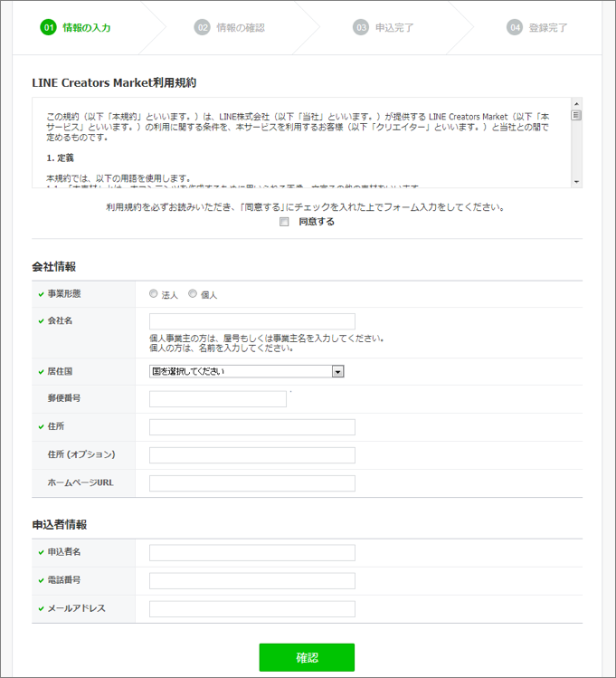Click the 電話番号 input field
This screenshot has width=616, height=678.
(251, 581)
